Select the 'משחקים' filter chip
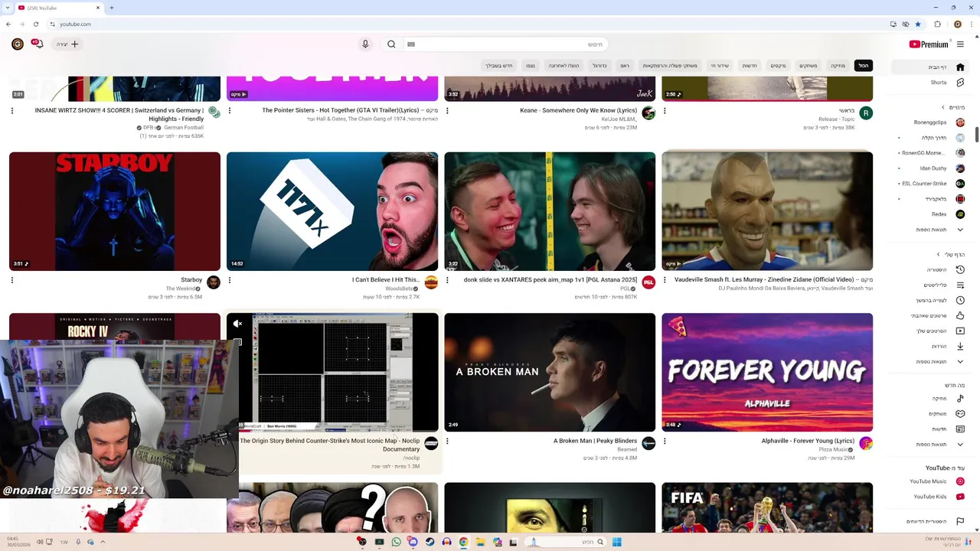The image size is (980, 551). [808, 66]
